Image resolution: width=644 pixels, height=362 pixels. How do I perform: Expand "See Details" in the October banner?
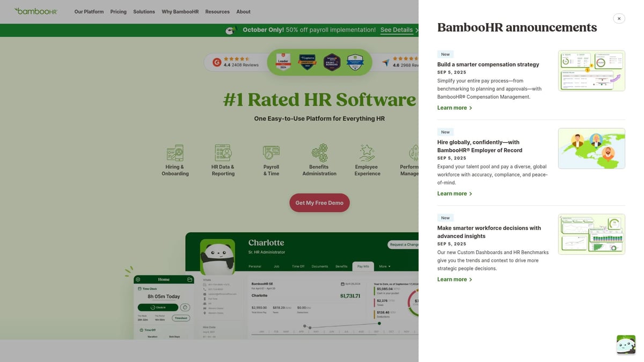(397, 30)
